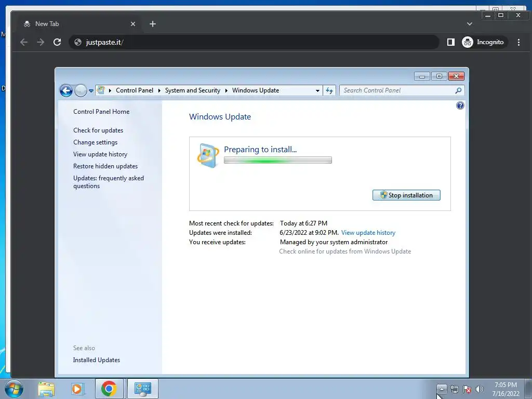Toggle Chrome side panel icon
The width and height of the screenshot is (532, 399).
coord(451,42)
